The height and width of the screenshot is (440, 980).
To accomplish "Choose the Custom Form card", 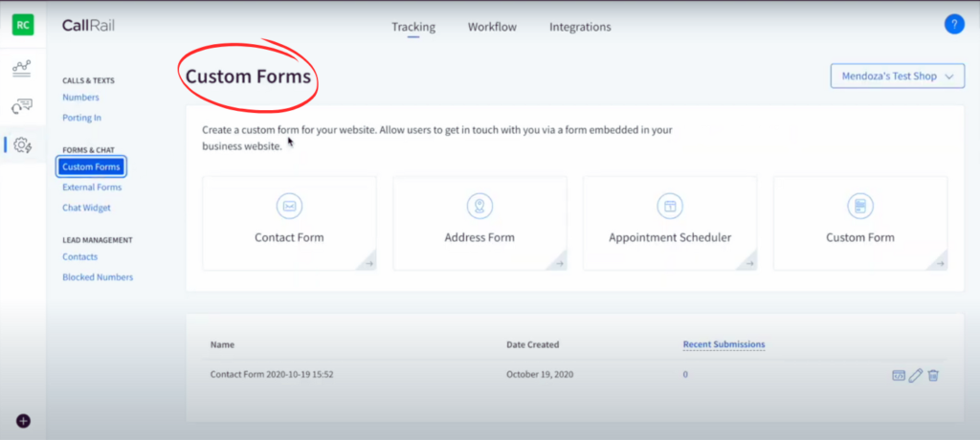I will click(x=860, y=223).
